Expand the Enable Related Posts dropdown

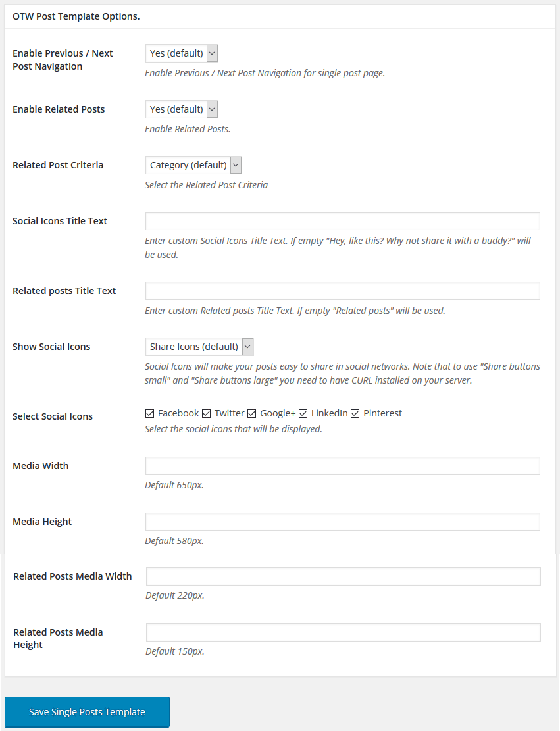pyautogui.click(x=181, y=109)
